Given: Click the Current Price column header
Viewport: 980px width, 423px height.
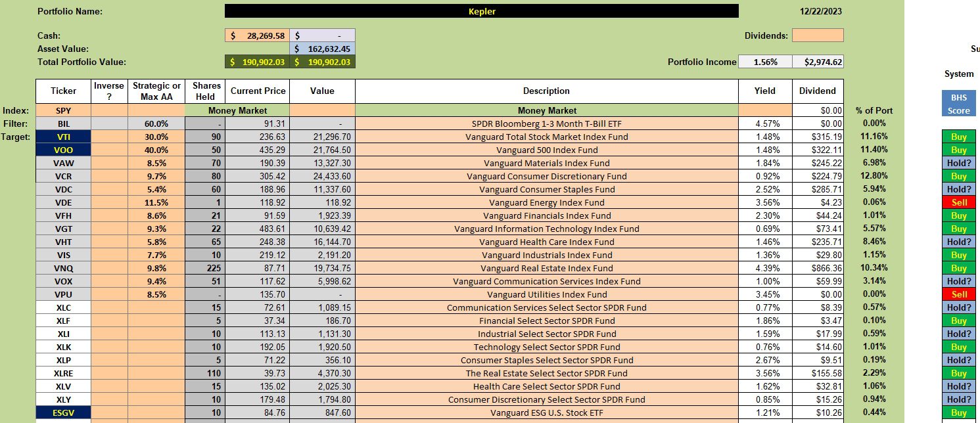Looking at the screenshot, I should pos(257,91).
